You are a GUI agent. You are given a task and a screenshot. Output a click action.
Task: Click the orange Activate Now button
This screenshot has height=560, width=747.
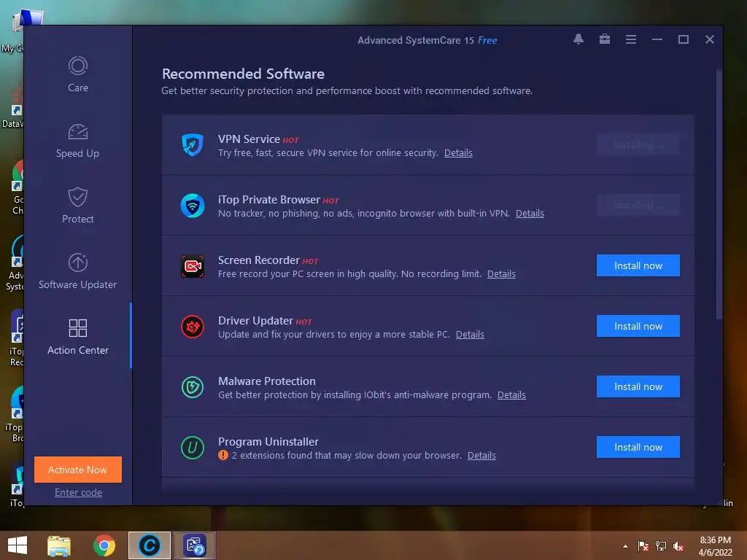coord(77,470)
